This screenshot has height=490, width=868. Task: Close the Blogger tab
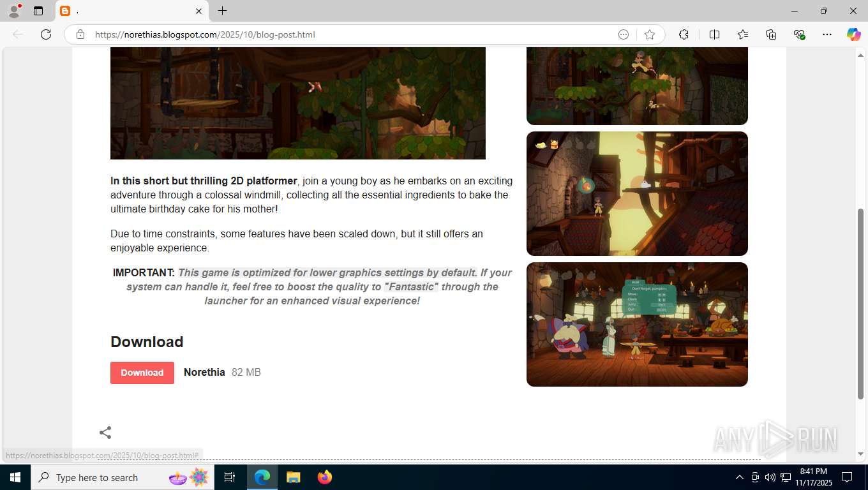(x=198, y=11)
